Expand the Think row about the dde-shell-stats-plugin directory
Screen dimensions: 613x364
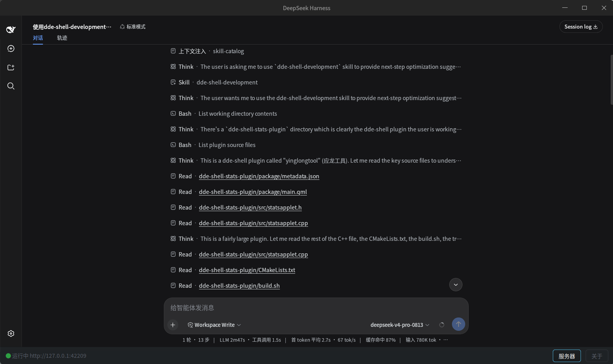(x=316, y=129)
